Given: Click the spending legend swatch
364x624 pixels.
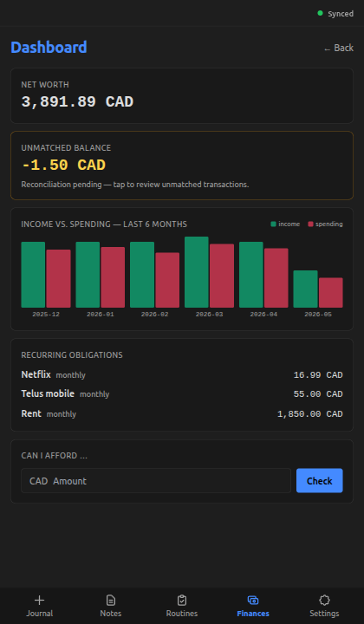Looking at the screenshot, I should tap(310, 224).
